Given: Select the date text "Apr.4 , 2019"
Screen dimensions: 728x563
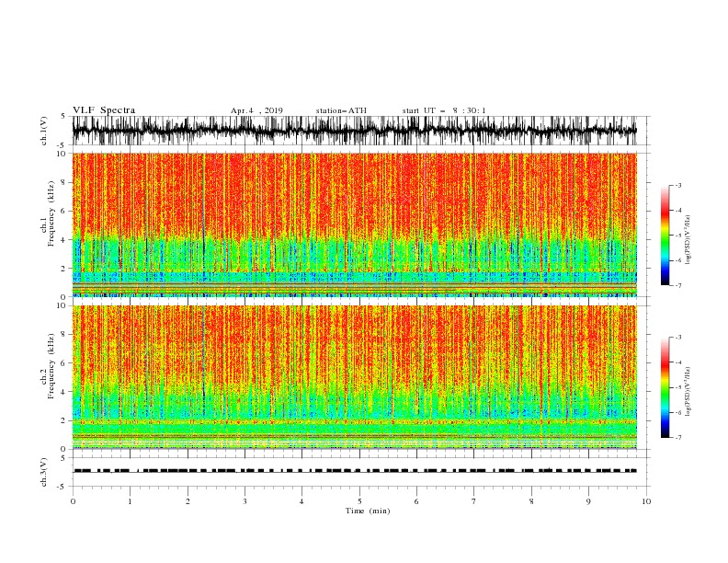Looking at the screenshot, I should click(256, 110).
